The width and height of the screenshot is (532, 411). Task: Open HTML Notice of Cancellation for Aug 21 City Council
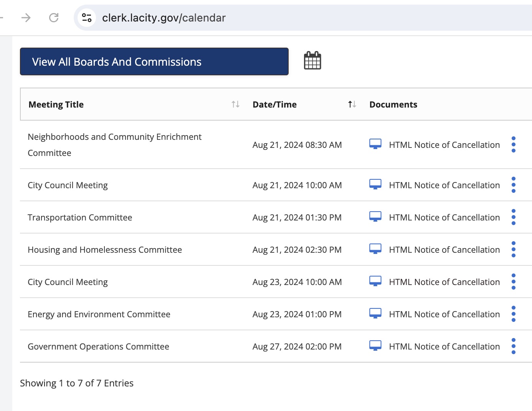coord(444,185)
